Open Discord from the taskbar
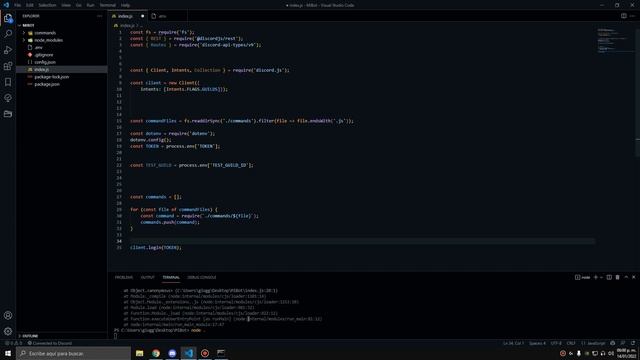This screenshot has width=640, height=360. coord(172,353)
